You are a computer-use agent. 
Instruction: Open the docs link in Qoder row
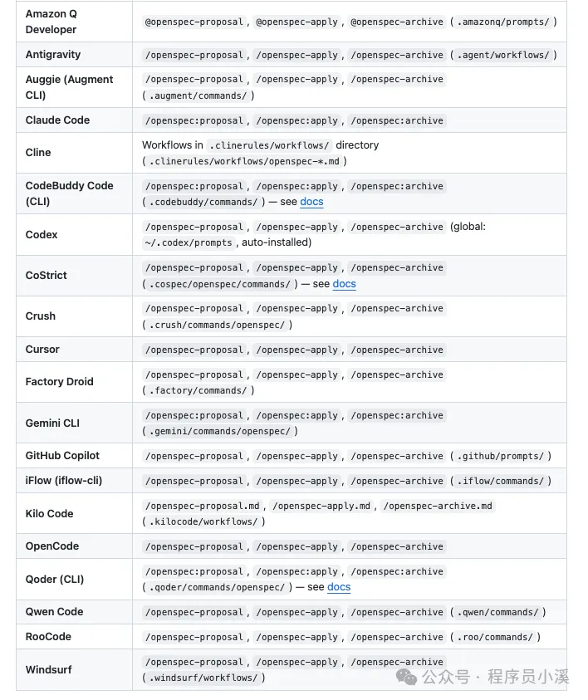coord(339,587)
